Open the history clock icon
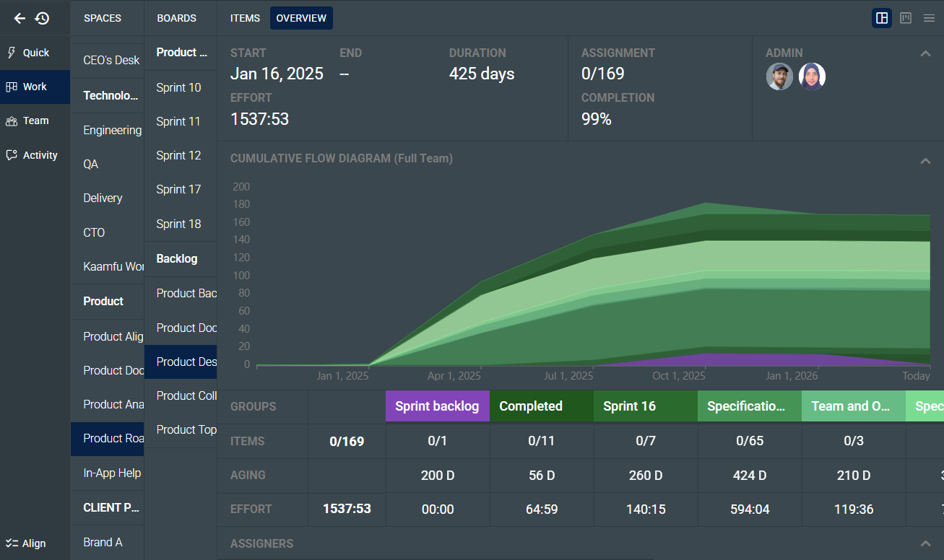944x560 pixels. (x=43, y=18)
